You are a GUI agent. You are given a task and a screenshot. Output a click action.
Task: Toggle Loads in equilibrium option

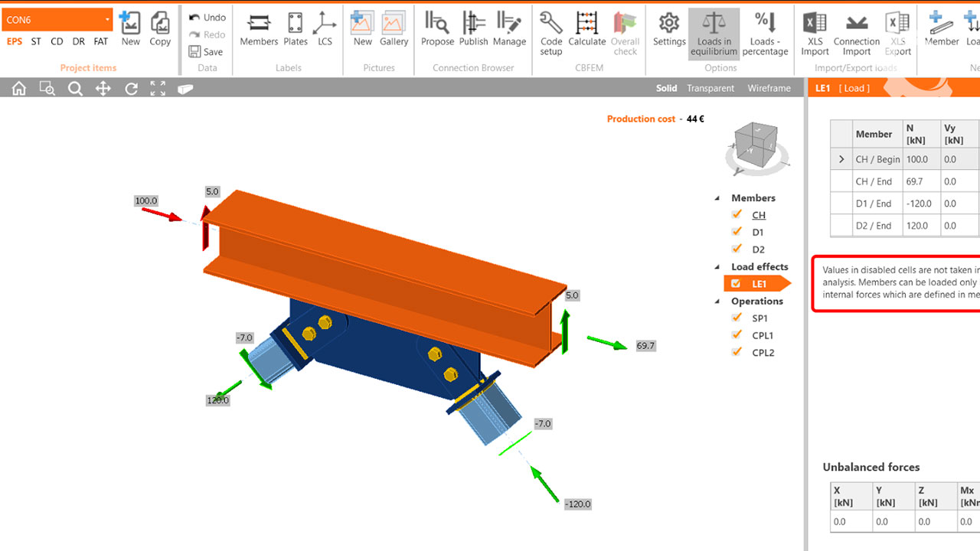click(714, 34)
